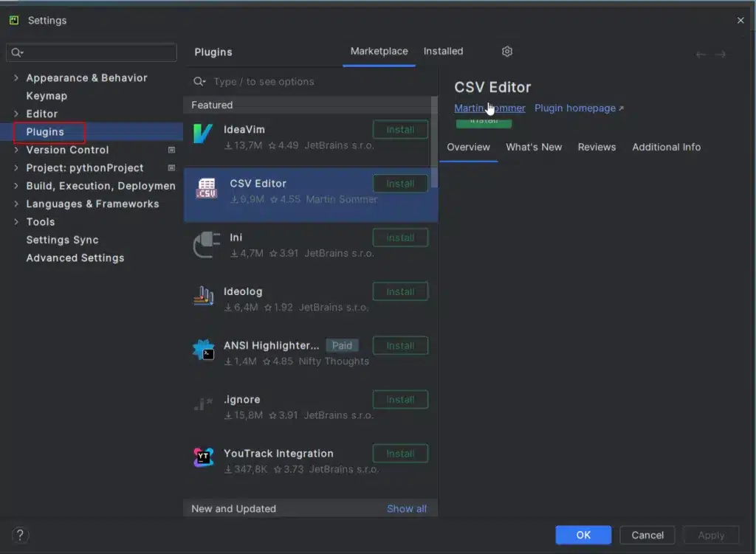The image size is (756, 554).
Task: Install the Ideolog plugin
Action: [x=400, y=291]
